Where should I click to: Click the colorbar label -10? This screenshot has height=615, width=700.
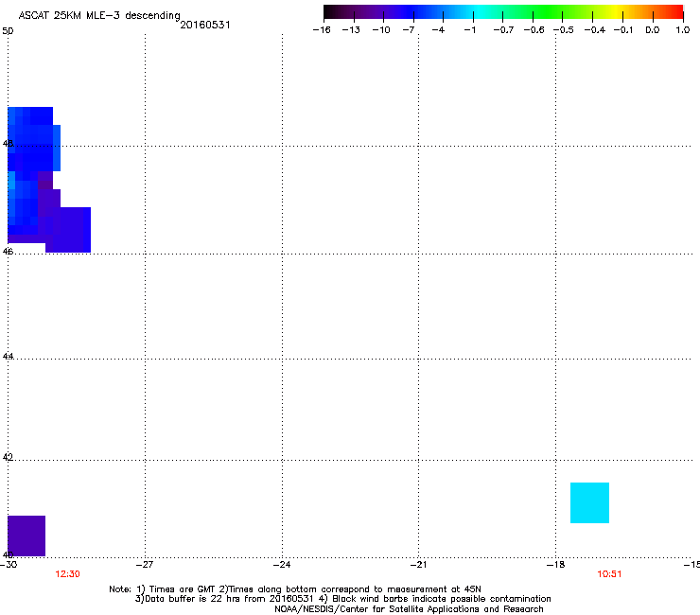point(381,30)
